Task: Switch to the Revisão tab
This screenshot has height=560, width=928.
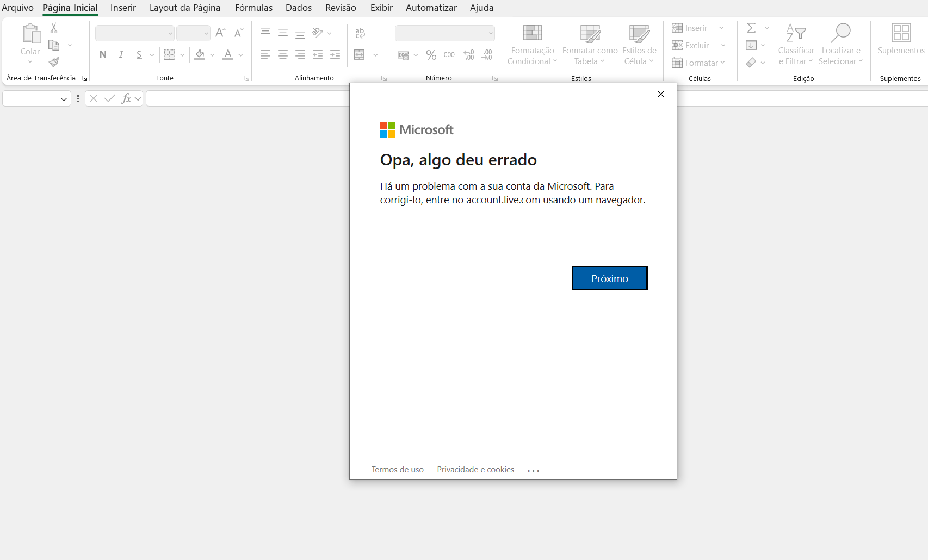Action: coord(341,8)
